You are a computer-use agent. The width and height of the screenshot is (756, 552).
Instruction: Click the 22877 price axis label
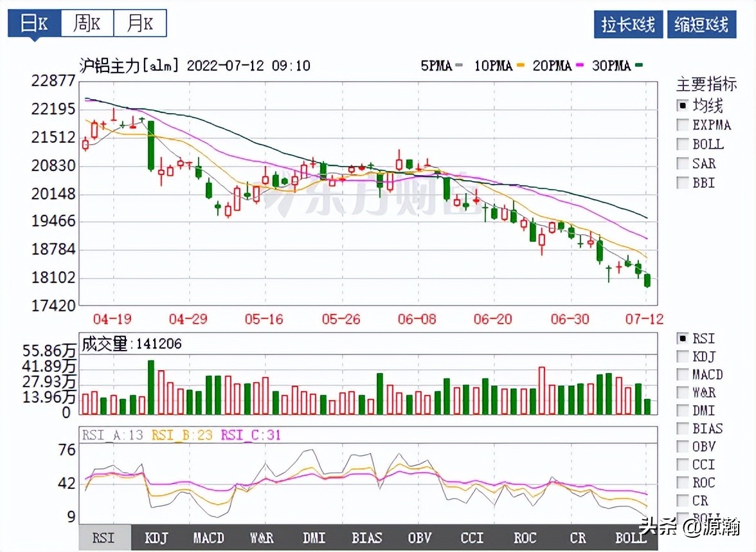pyautogui.click(x=53, y=80)
